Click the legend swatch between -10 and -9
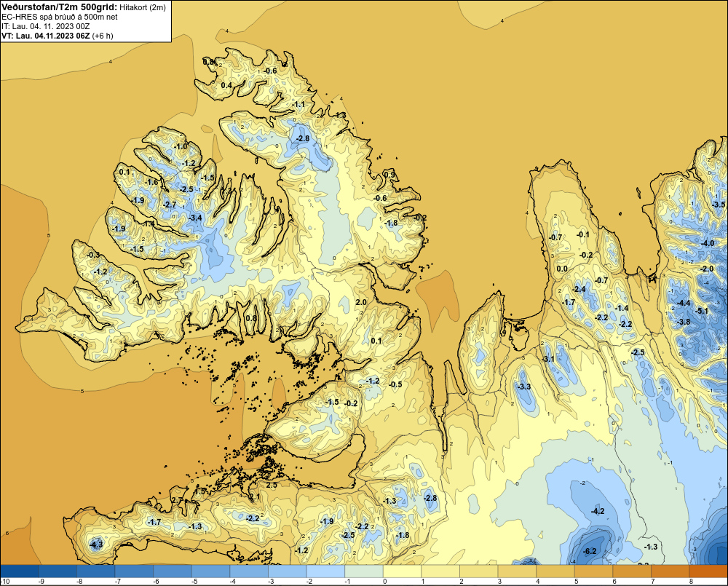728x586 pixels. 20,571
